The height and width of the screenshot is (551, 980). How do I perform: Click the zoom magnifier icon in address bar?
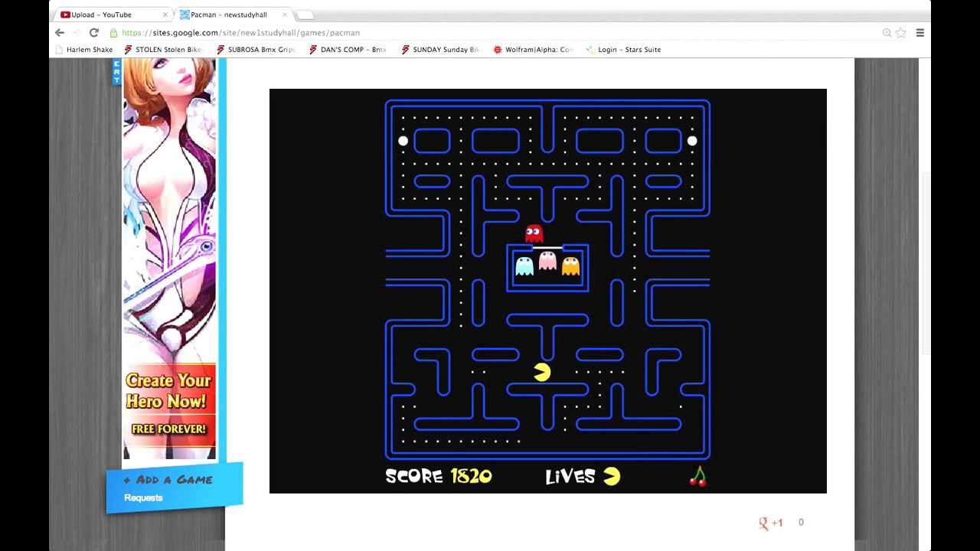pyautogui.click(x=887, y=33)
